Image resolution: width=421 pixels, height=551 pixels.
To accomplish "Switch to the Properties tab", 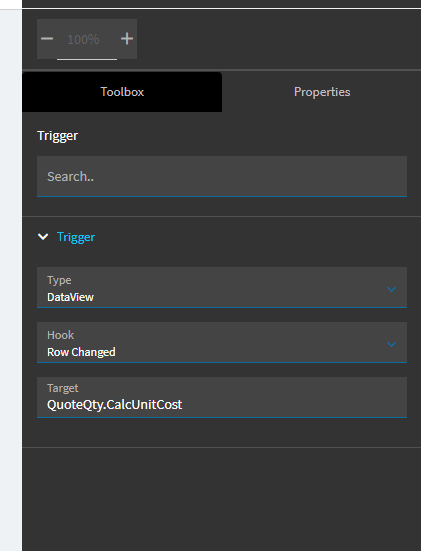I will click(x=322, y=92).
